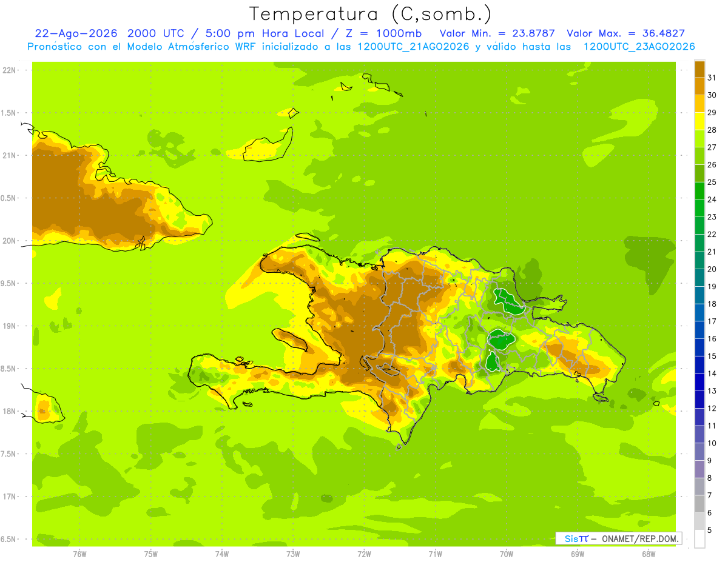
Task: Click the 19N latitude label
Action: tap(9, 326)
